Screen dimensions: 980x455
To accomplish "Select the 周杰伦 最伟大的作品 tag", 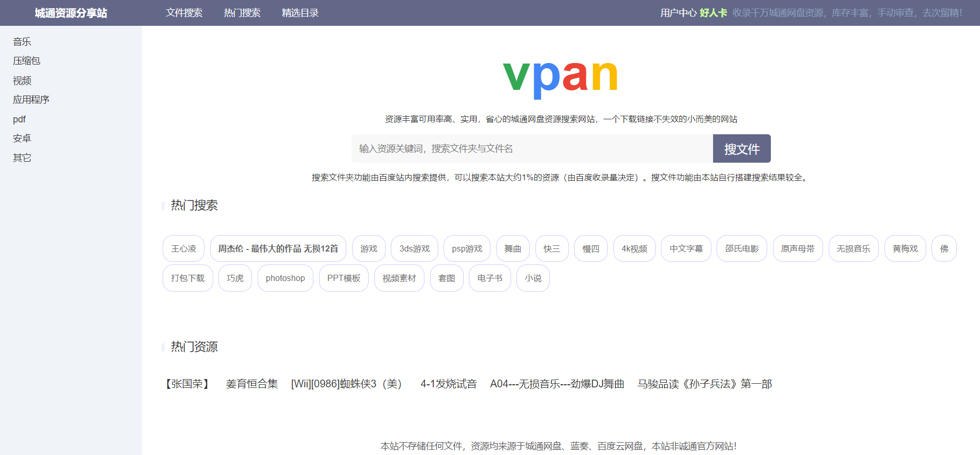I will click(x=278, y=249).
